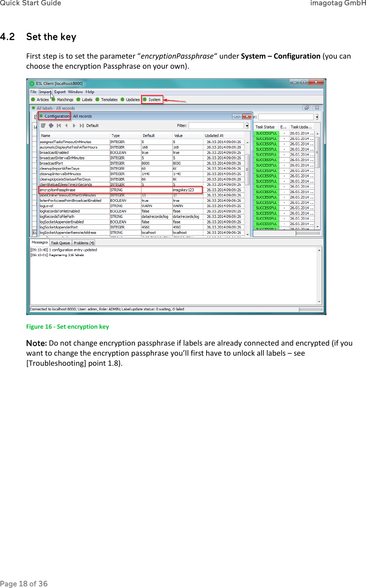Open the Labels view
Image resolution: width=366 pixels, height=588 pixels.
[x=84, y=100]
